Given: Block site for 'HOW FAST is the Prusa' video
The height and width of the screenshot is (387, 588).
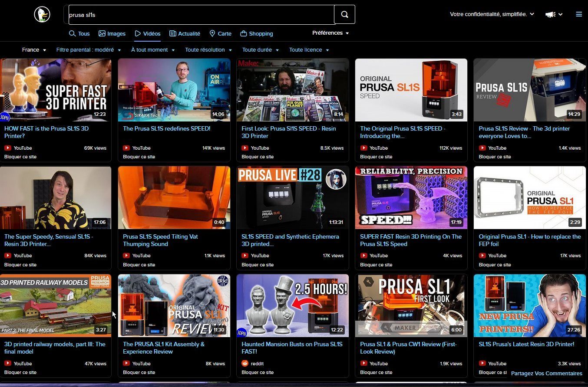Looking at the screenshot, I should click(x=20, y=157).
